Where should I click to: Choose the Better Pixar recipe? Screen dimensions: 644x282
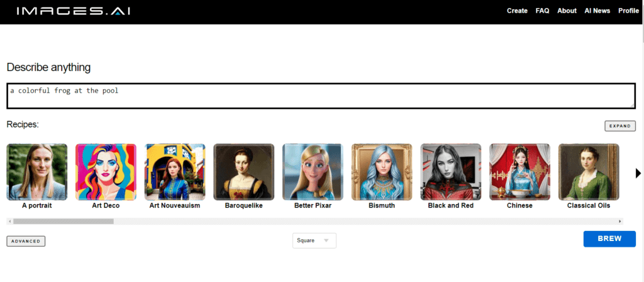point(313,172)
